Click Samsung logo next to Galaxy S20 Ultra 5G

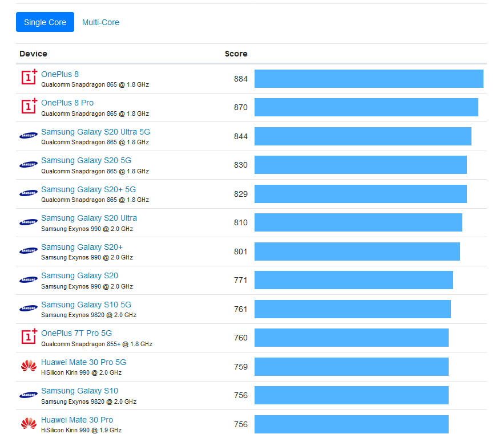[x=29, y=136]
